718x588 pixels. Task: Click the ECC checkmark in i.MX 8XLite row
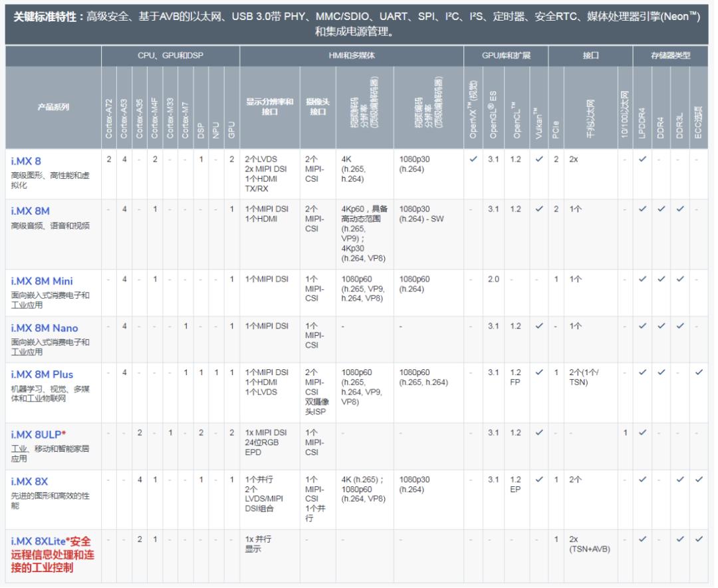click(699, 539)
